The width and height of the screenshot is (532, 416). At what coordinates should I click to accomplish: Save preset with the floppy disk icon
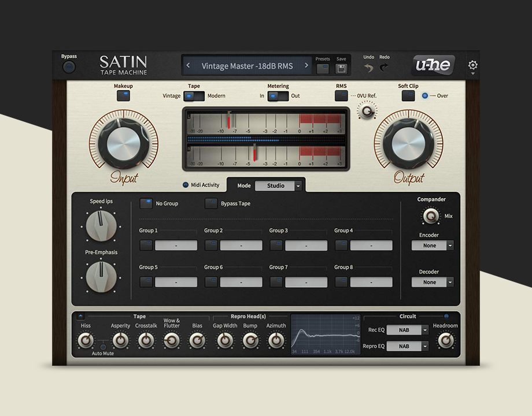click(x=341, y=69)
